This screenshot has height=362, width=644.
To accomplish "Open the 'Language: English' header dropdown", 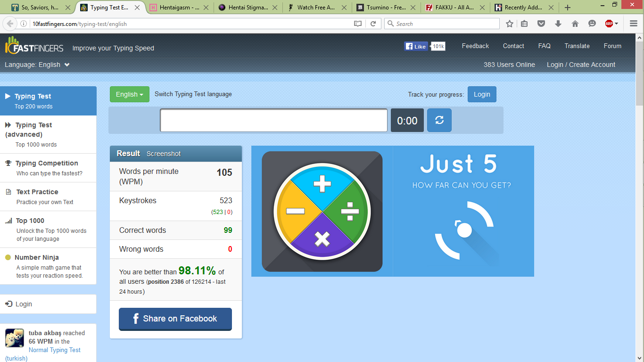I will [37, 65].
